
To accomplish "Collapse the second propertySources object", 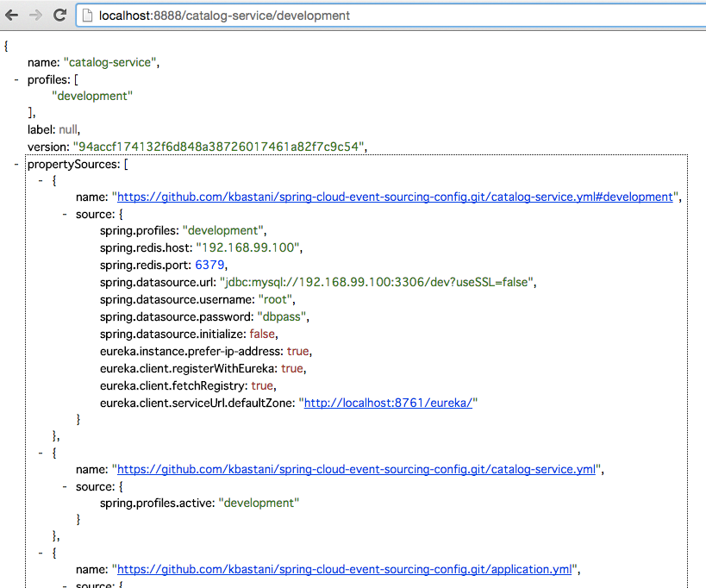I will click(41, 453).
